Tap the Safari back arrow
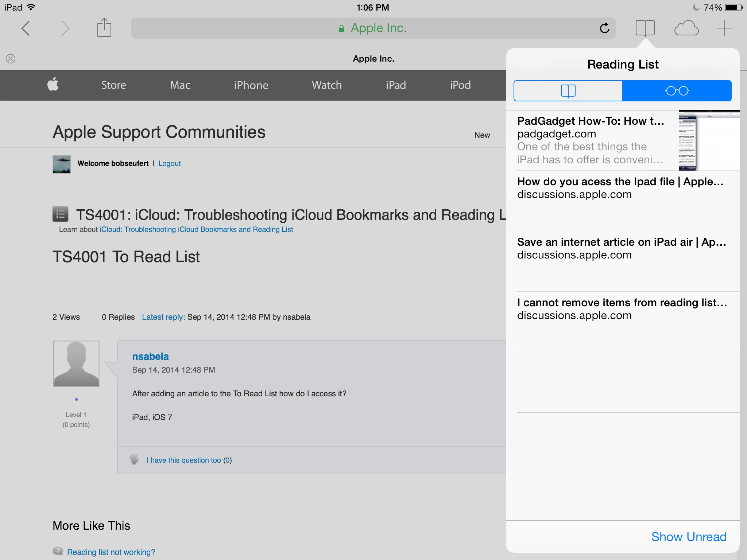747x560 pixels. (x=26, y=28)
